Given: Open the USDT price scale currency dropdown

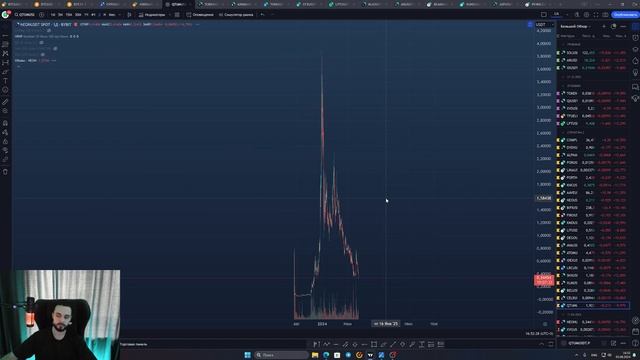Looking at the screenshot, I should click(x=544, y=24).
